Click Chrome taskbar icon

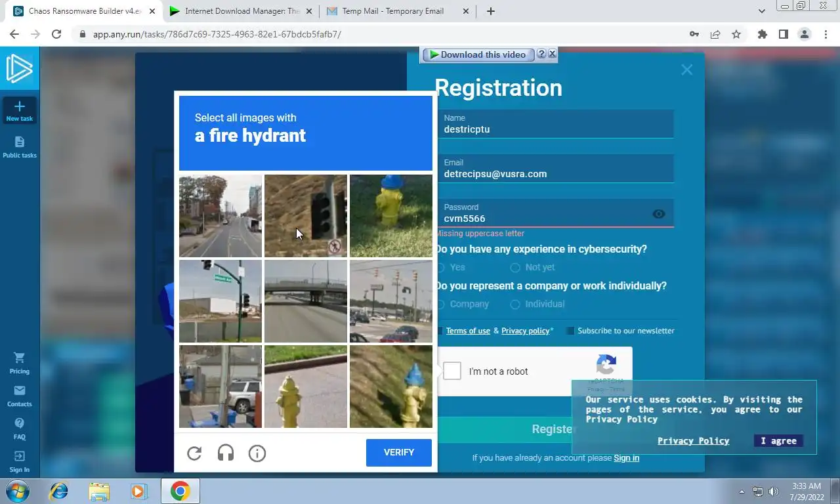(x=180, y=491)
